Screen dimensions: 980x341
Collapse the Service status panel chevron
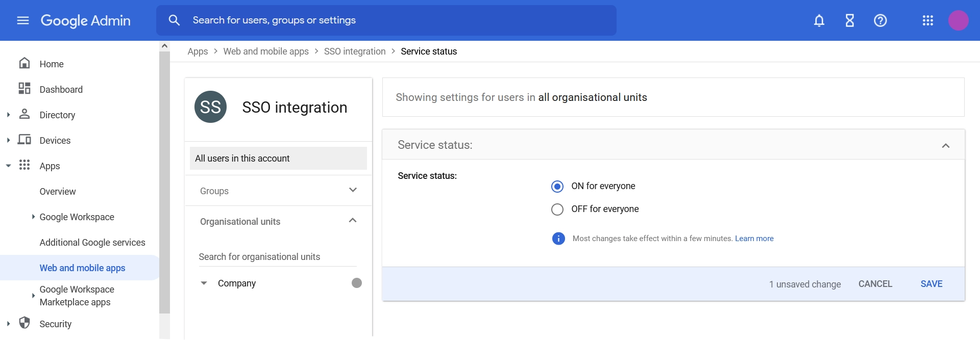(946, 146)
